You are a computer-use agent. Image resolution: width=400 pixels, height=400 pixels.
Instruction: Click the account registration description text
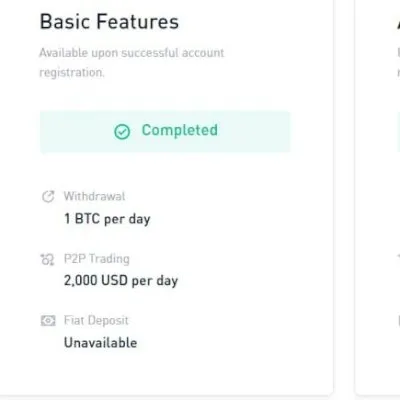coord(132,62)
